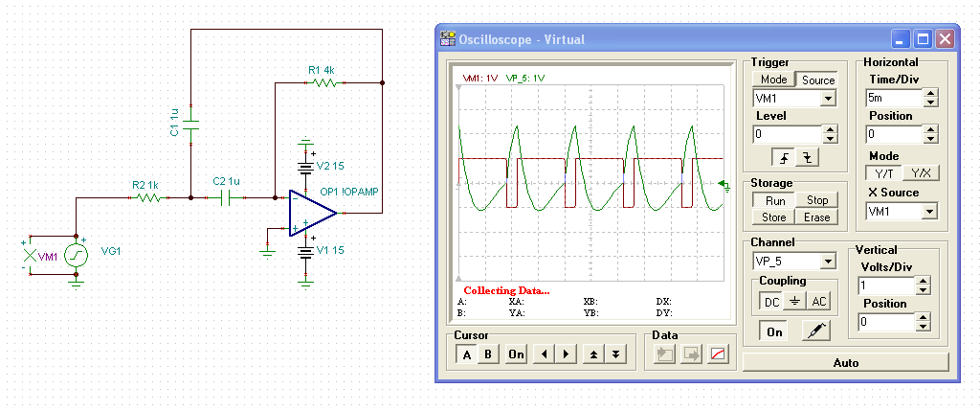Select resistor R2 1k
980x411 pixels.
(147, 197)
